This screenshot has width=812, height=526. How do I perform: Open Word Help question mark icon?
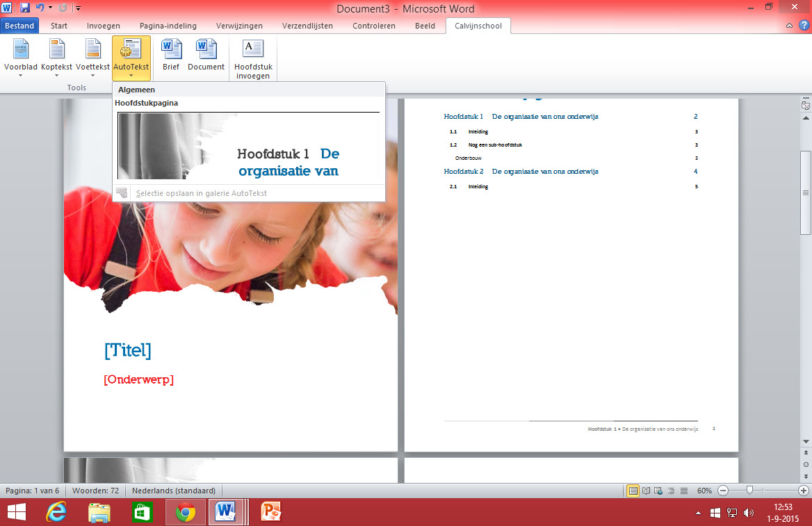coord(804,26)
